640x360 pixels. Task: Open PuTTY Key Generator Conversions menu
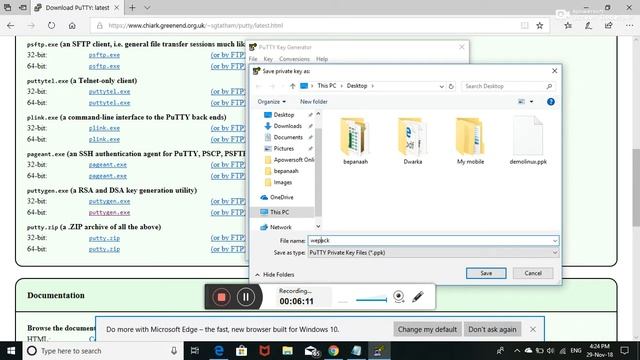(x=294, y=59)
